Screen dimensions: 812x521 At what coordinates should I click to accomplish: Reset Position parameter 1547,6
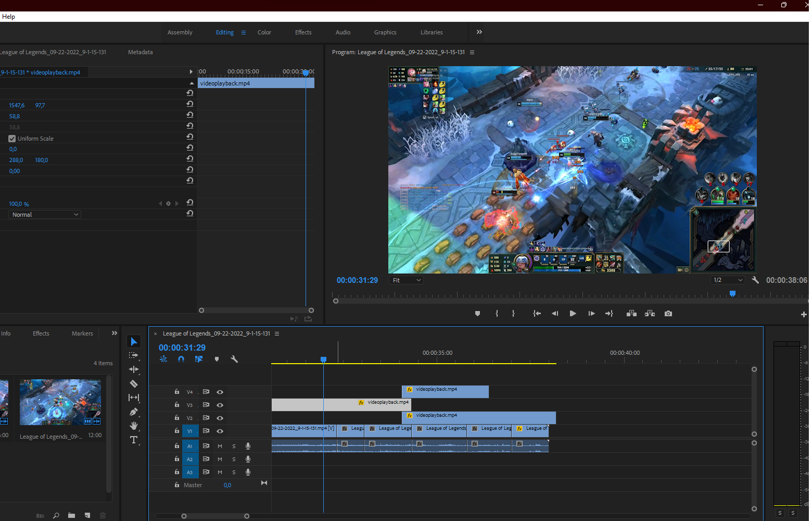[190, 104]
